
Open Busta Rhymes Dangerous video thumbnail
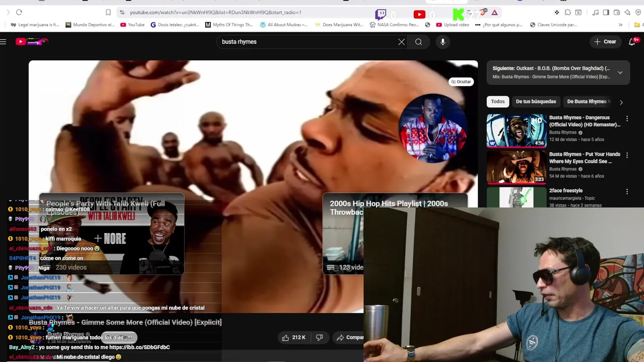(x=516, y=131)
